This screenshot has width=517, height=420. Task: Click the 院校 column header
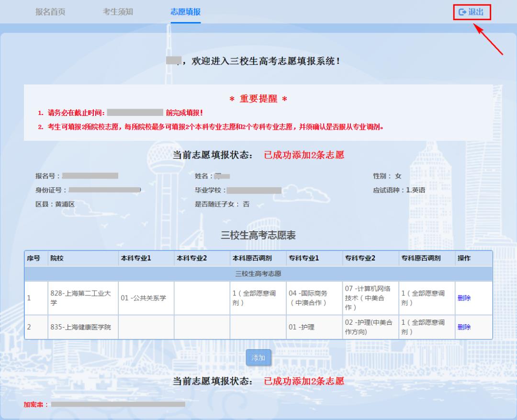coord(57,258)
